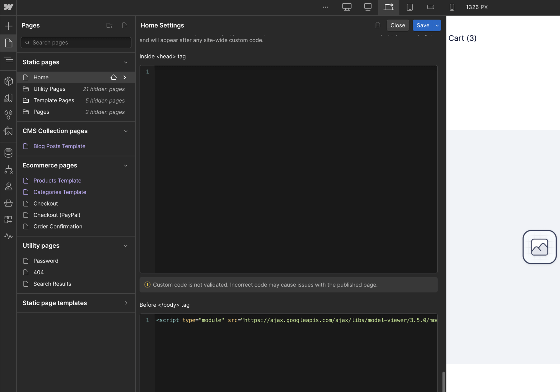
Task: Collapse the Utility pages section
Action: 126,246
